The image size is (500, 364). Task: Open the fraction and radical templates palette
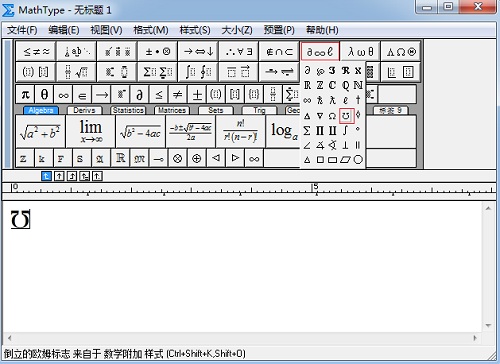(x=77, y=72)
